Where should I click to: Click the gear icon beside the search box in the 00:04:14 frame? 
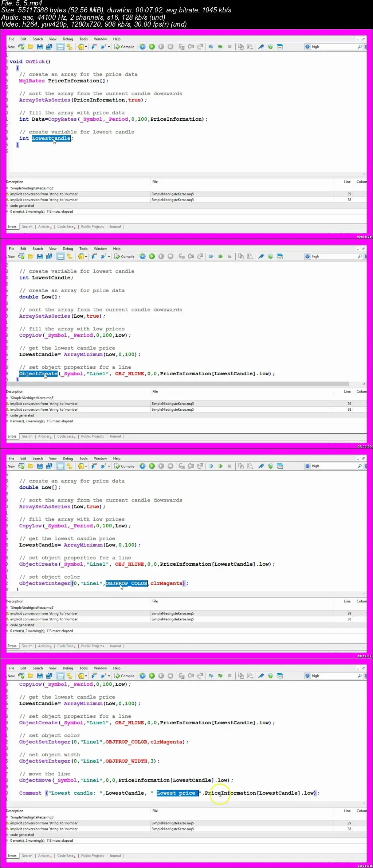[307, 466]
